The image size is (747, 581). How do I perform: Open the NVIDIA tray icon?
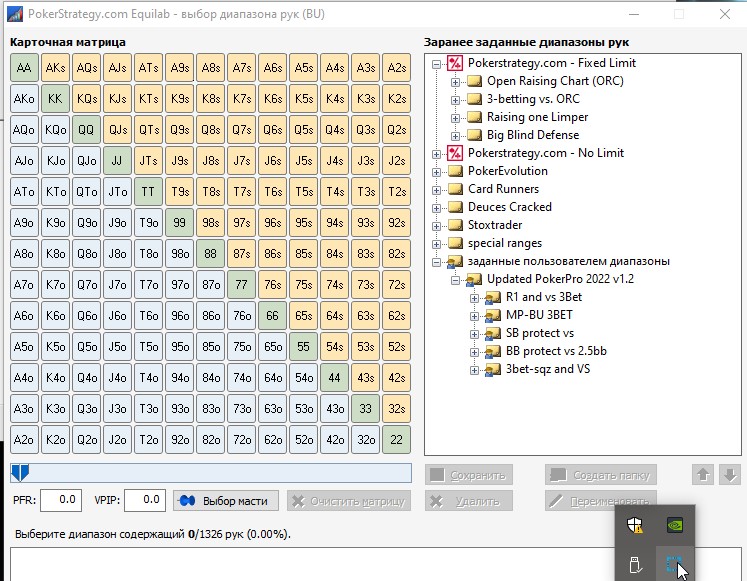point(675,525)
